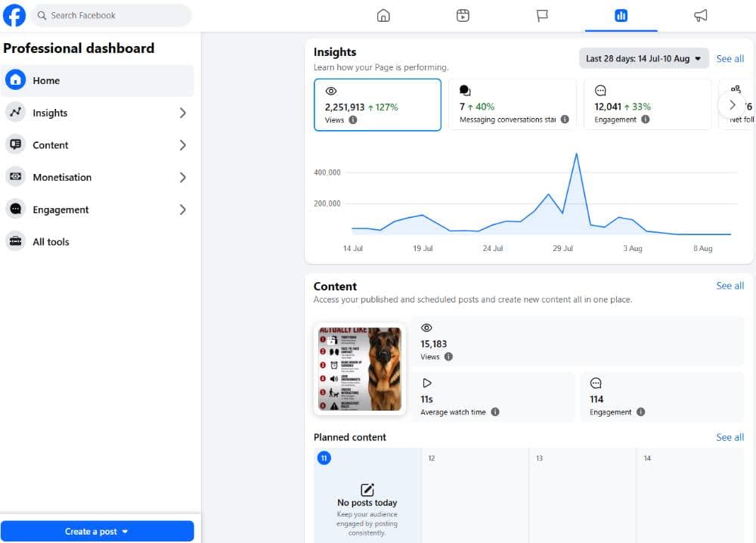Select Home in the dashboard sidebar
Screen dimensions: 756x543
click(x=98, y=80)
